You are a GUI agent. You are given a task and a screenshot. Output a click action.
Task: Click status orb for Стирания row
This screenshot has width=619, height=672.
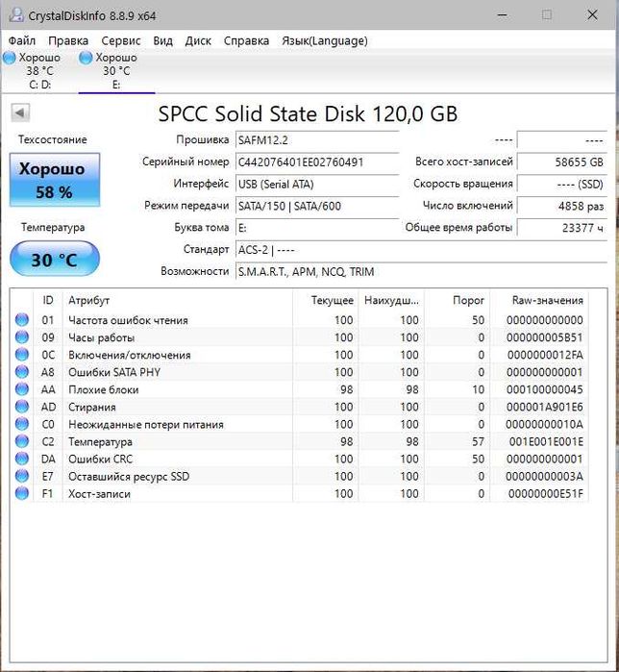[x=22, y=407]
